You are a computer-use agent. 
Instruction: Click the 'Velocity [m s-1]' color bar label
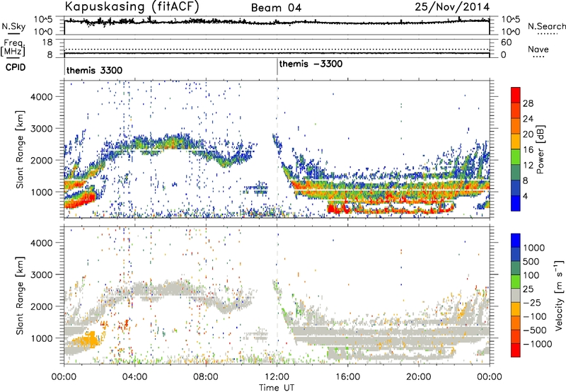point(559,295)
